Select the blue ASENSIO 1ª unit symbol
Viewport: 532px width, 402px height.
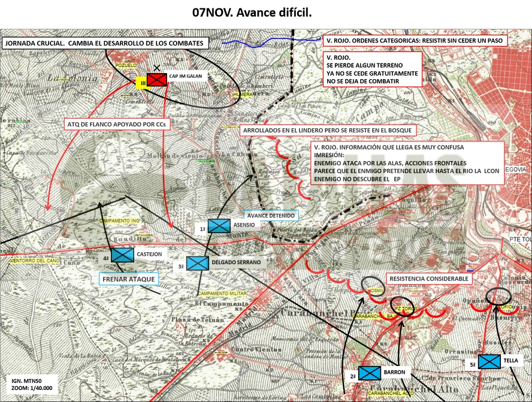click(x=219, y=226)
